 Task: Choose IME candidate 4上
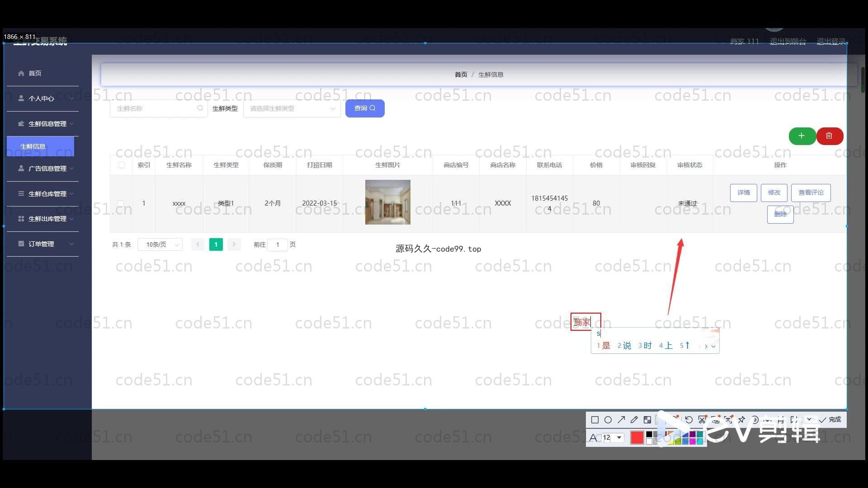click(x=666, y=346)
